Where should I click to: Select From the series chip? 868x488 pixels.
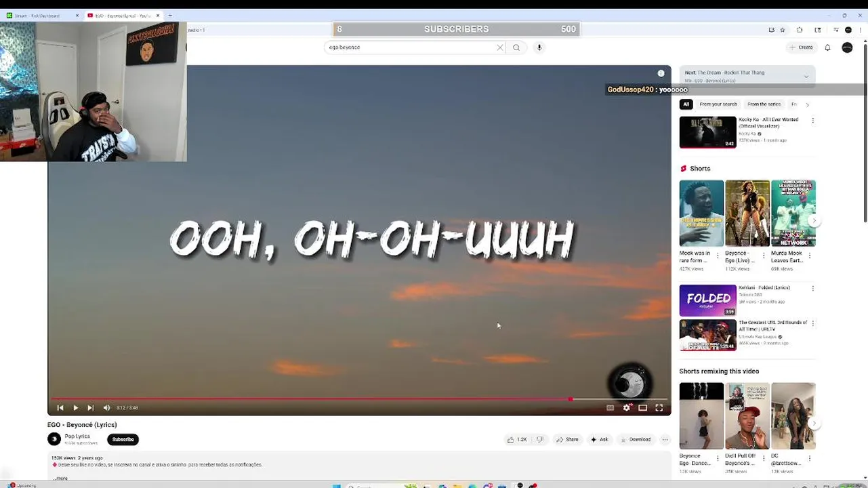click(764, 104)
